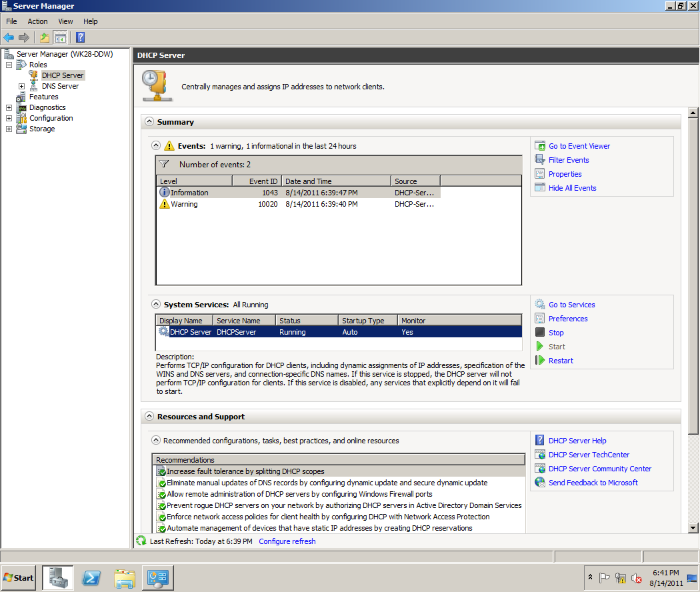Expand the Configuration tree node
The height and width of the screenshot is (592, 700).
click(9, 118)
